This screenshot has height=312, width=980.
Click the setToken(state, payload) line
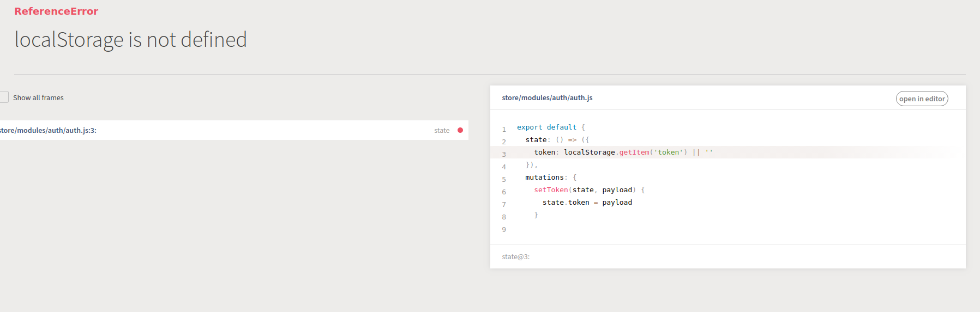589,190
